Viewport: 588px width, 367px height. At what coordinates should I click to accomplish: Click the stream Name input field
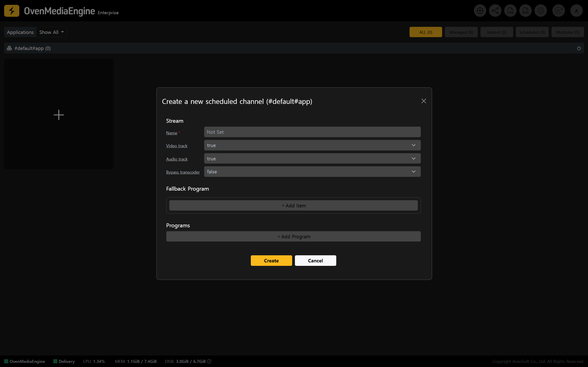click(312, 132)
